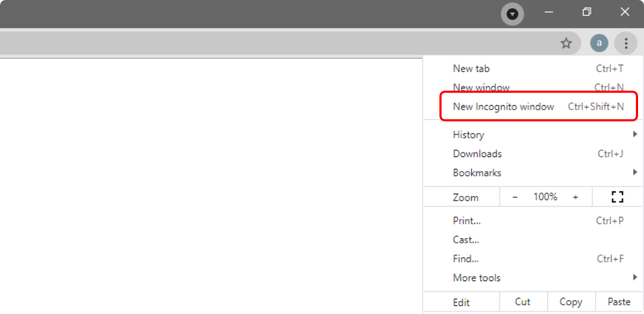The width and height of the screenshot is (644, 314).
Task: Open a New Incognito window
Action: click(503, 107)
